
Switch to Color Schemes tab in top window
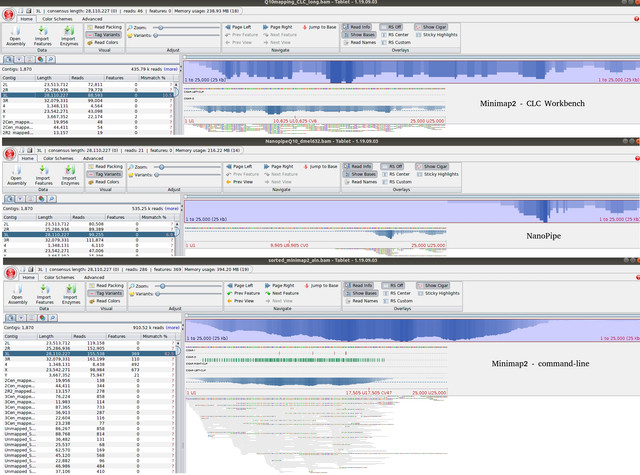point(57,19)
